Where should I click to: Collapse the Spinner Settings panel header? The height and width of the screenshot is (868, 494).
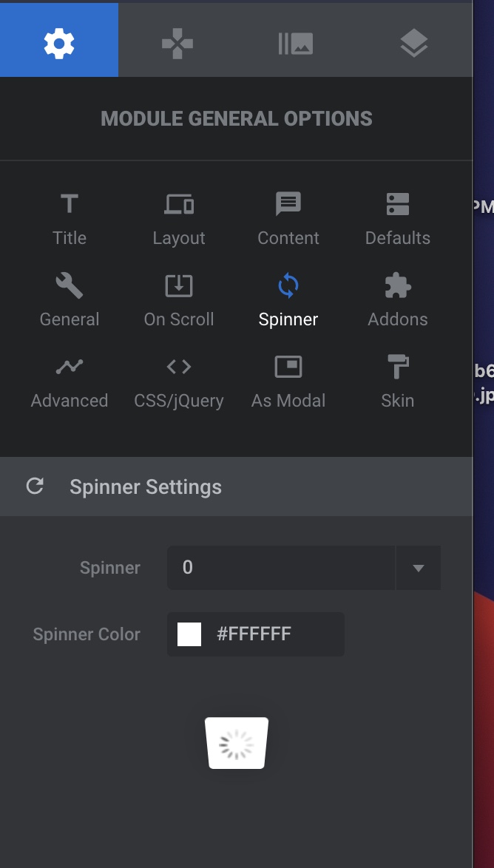[236, 486]
